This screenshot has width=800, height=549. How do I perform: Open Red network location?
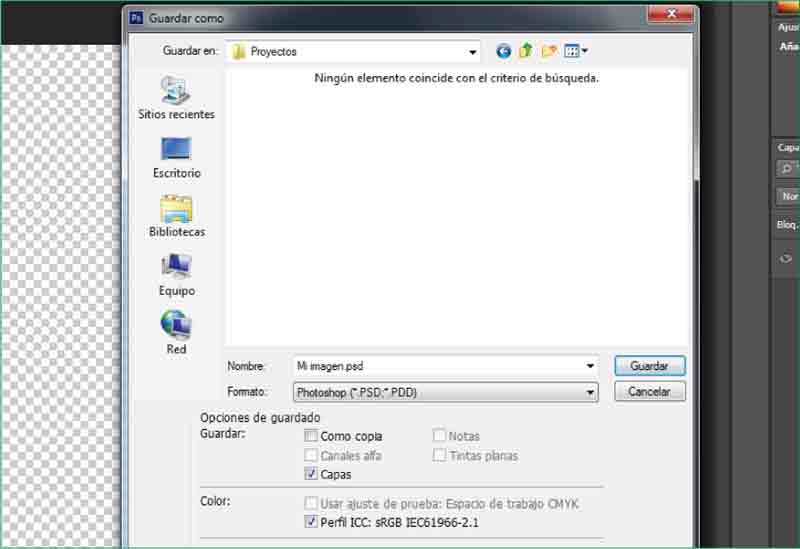pos(176,333)
